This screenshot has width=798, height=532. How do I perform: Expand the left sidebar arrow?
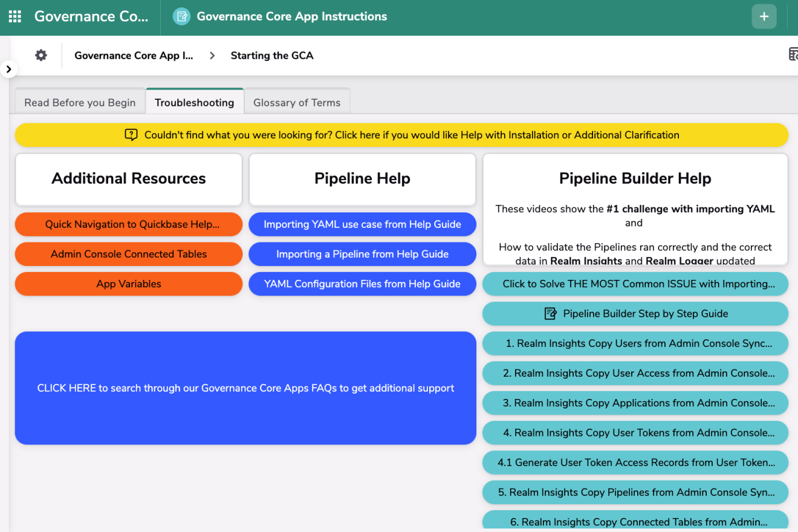pos(8,69)
